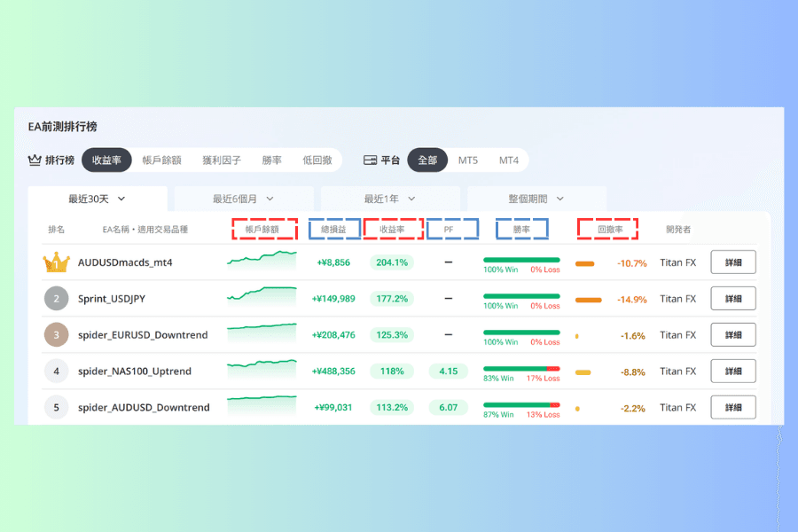Click the 113.2% return value
Screen dimensions: 798x532
(392, 407)
